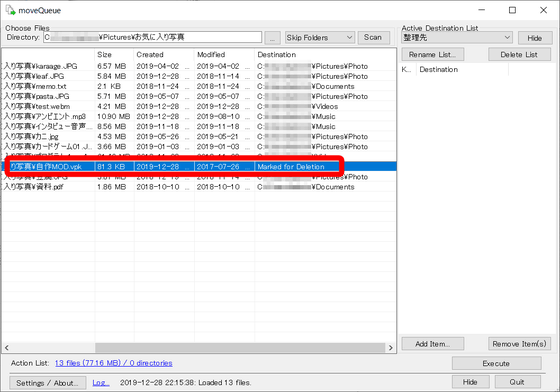Select the memo.txt file row
This screenshot has height=392, width=560.
[x=199, y=86]
